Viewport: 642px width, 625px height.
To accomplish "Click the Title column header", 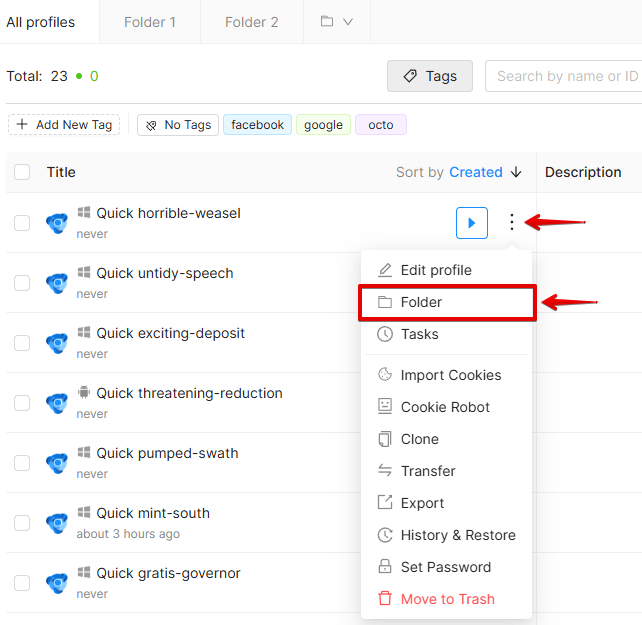I will point(61,172).
